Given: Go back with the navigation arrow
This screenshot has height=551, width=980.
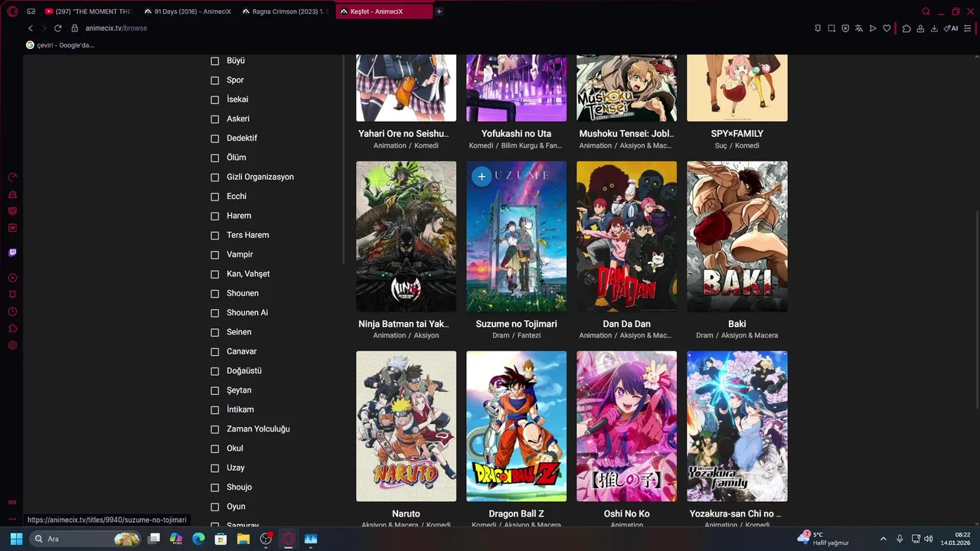Looking at the screenshot, I should [x=31, y=28].
